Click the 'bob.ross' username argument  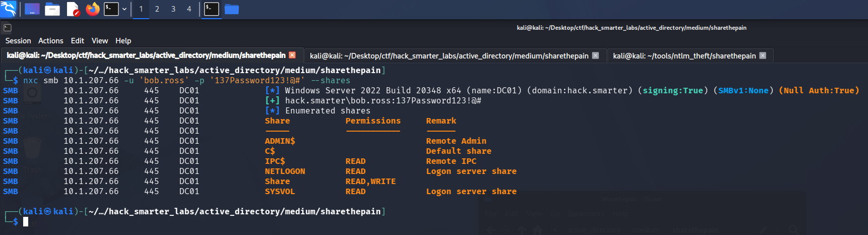[x=164, y=81]
